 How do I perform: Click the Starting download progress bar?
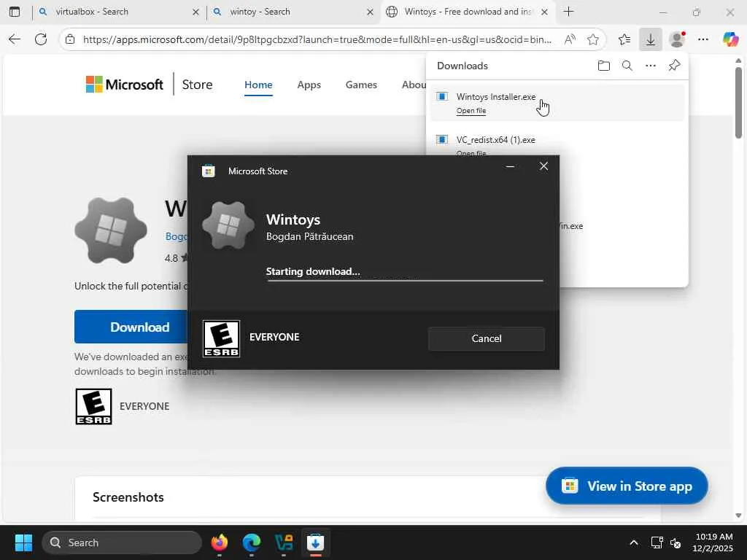pos(404,281)
